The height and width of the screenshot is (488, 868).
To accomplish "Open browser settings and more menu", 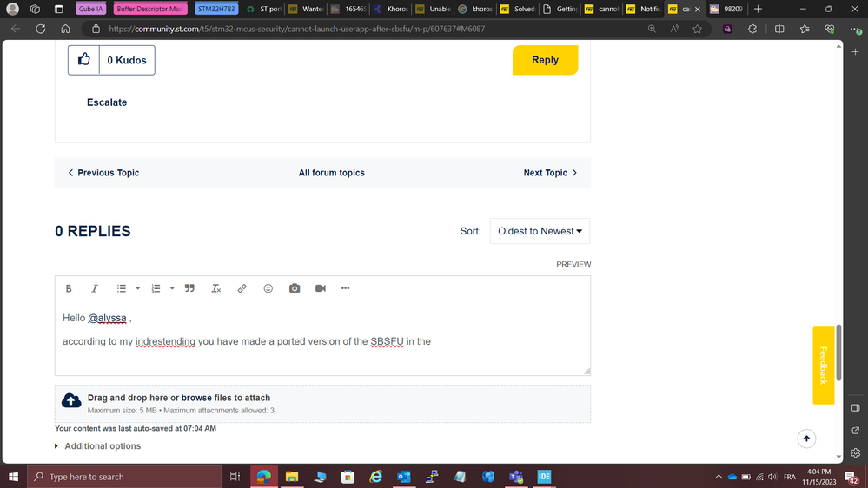I will click(x=855, y=29).
